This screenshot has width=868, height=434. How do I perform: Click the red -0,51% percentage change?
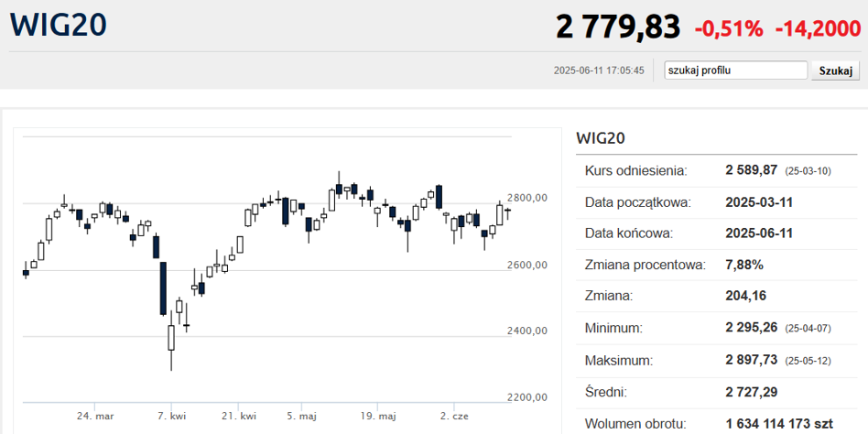tap(729, 28)
